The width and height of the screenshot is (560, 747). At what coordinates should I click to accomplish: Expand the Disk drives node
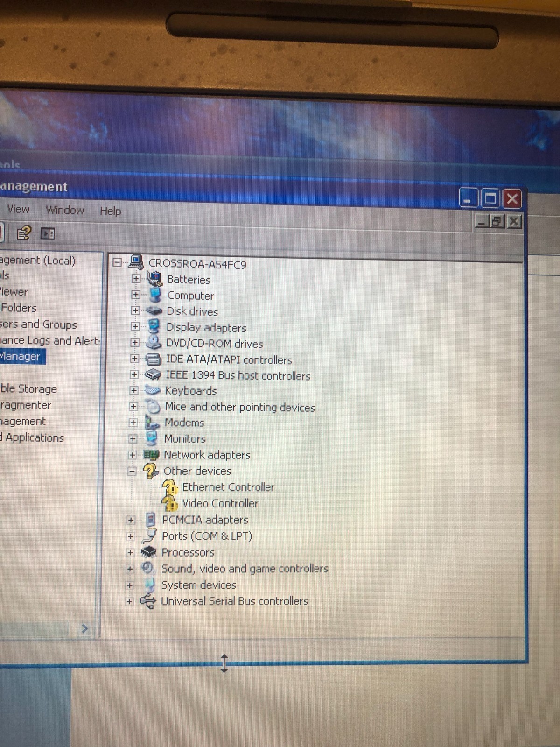pyautogui.click(x=135, y=310)
